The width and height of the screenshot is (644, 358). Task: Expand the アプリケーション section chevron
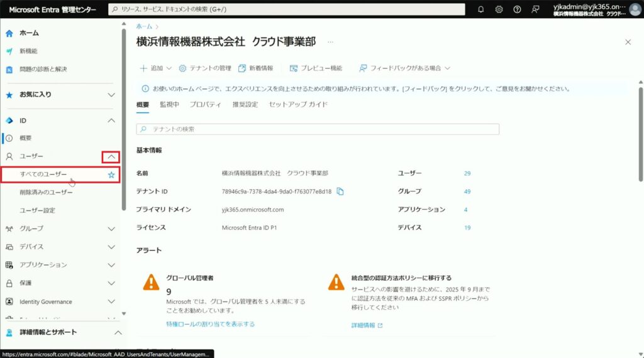(x=111, y=265)
